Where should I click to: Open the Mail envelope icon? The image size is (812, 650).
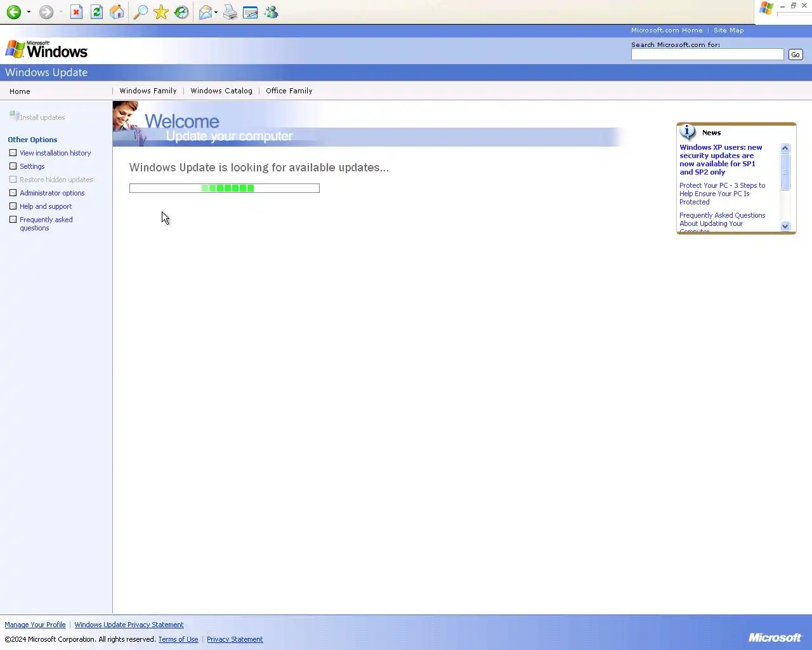[x=205, y=12]
